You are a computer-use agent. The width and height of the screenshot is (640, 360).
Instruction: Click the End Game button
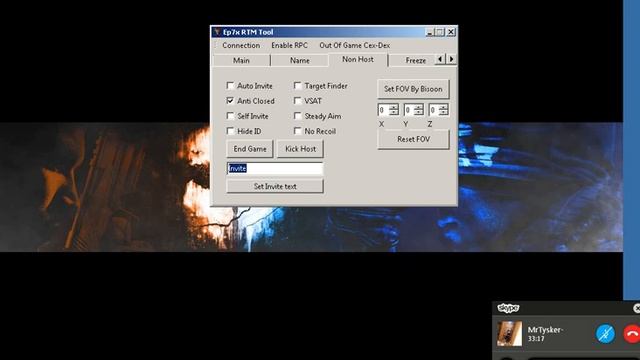pyautogui.click(x=250, y=149)
